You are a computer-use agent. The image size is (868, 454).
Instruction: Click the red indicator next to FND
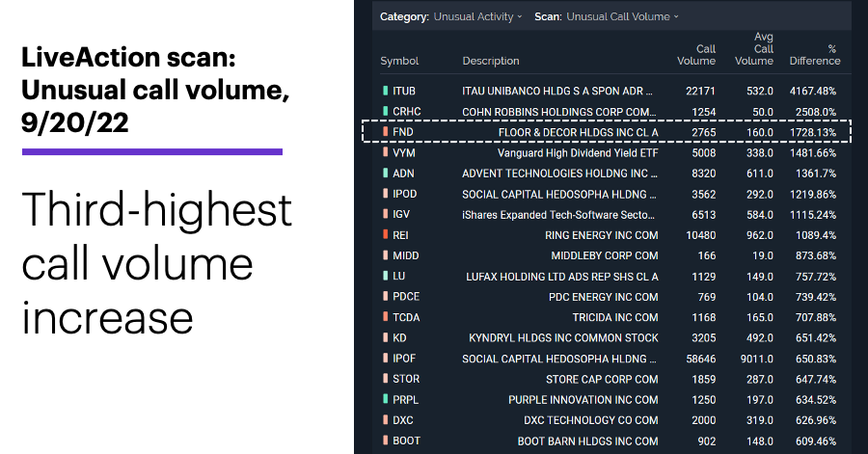[385, 132]
